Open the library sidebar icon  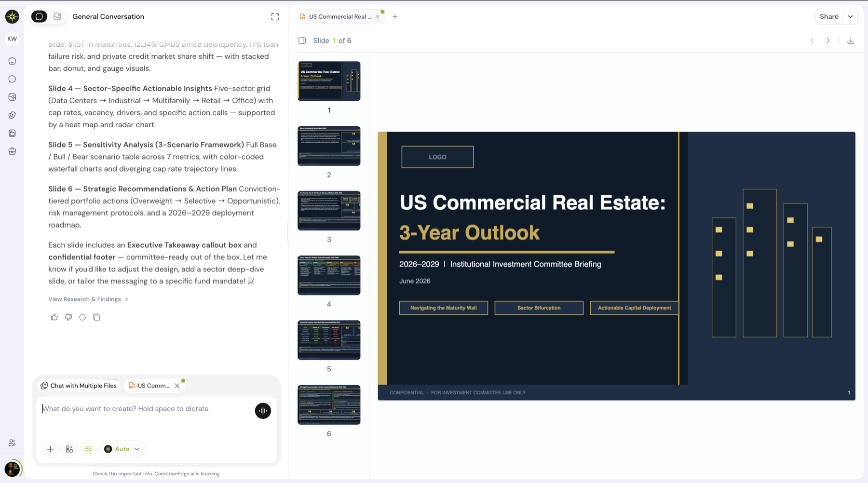point(12,133)
